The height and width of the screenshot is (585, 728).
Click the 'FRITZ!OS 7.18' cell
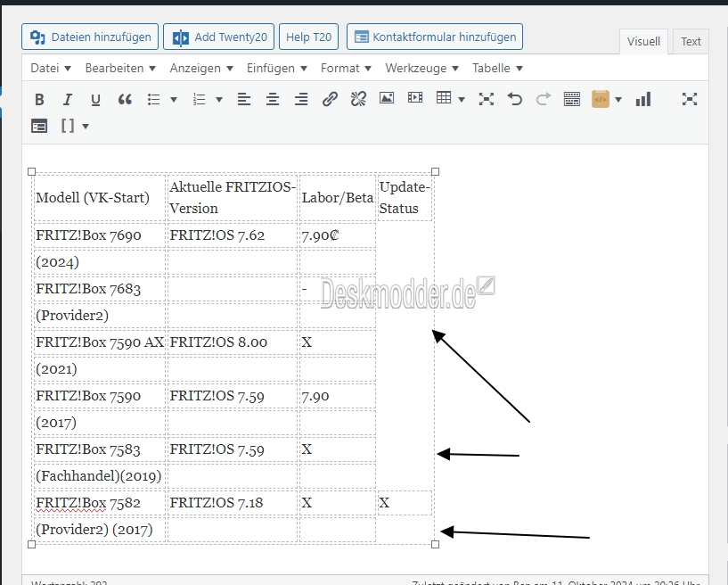coord(233,503)
